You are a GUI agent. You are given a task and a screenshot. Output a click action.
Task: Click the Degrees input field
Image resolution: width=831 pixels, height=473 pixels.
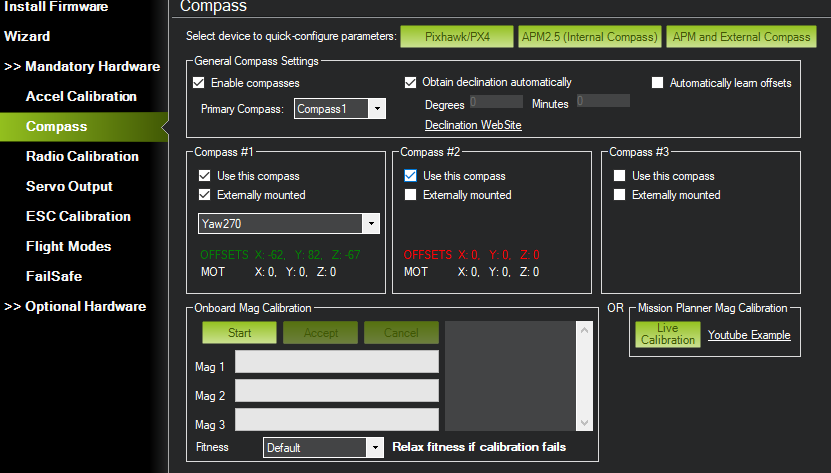pos(496,101)
